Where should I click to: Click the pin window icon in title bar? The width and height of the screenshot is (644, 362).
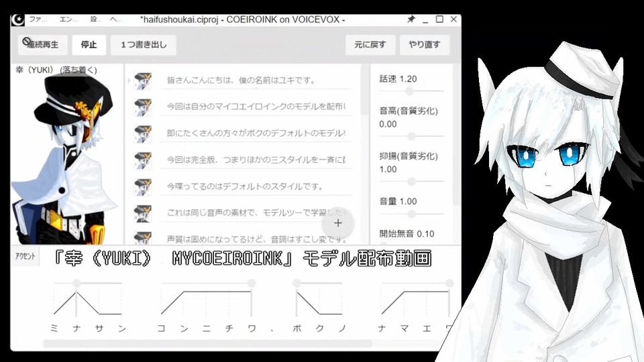[411, 19]
